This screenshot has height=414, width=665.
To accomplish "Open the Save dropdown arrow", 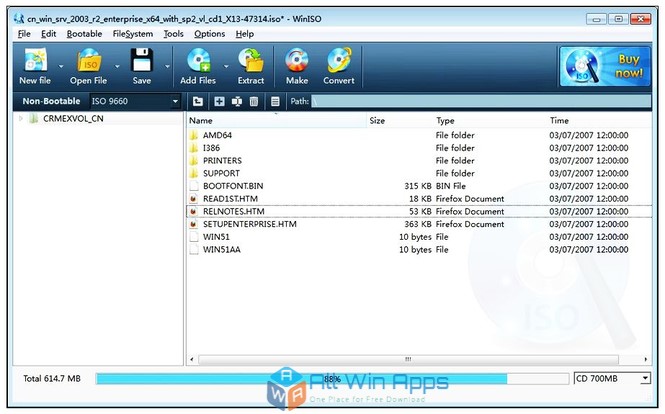I will click(167, 66).
